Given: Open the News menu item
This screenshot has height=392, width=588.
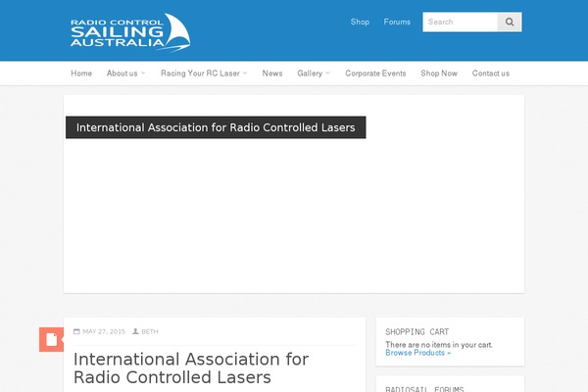Looking at the screenshot, I should pos(272,73).
